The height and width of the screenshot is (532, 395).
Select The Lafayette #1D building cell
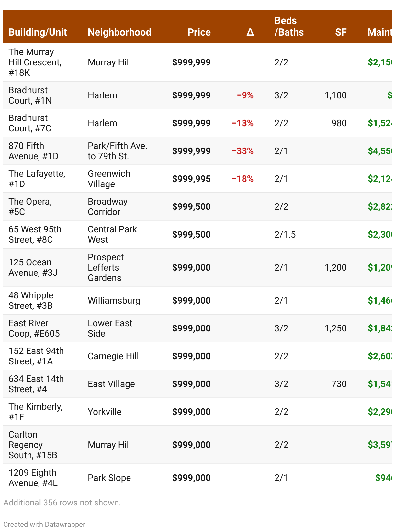point(37,179)
